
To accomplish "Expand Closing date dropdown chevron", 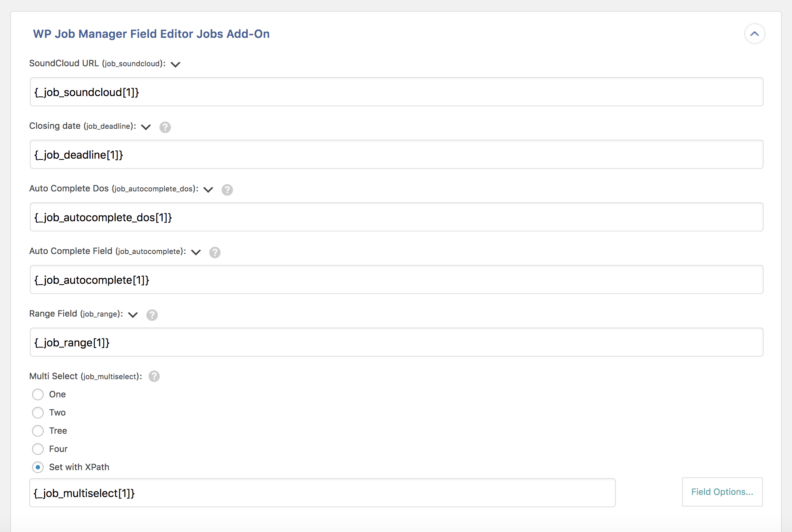I will point(146,127).
